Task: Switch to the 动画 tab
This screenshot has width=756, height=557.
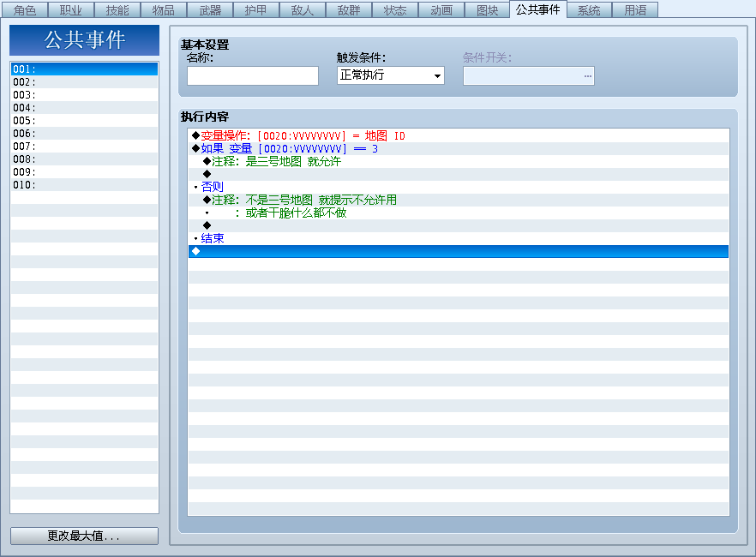Action: pos(441,9)
